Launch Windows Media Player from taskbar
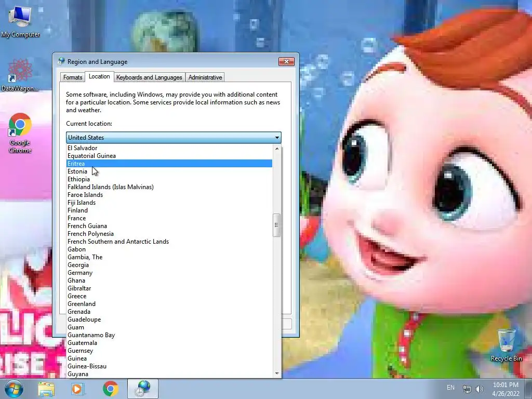Image resolution: width=532 pixels, height=399 pixels. (77, 389)
